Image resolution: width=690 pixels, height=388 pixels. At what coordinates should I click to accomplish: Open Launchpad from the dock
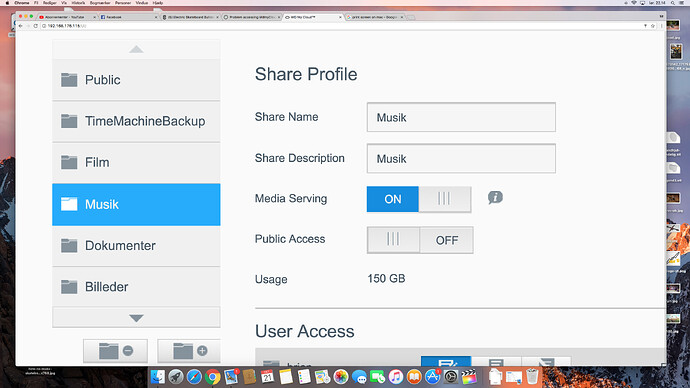[x=176, y=377]
